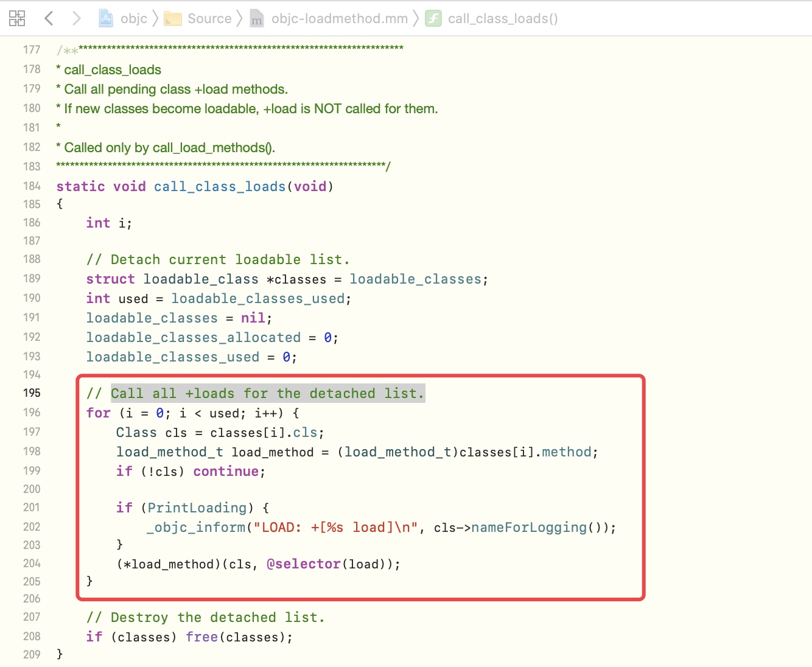Click '@selector' on line 204

(x=304, y=564)
